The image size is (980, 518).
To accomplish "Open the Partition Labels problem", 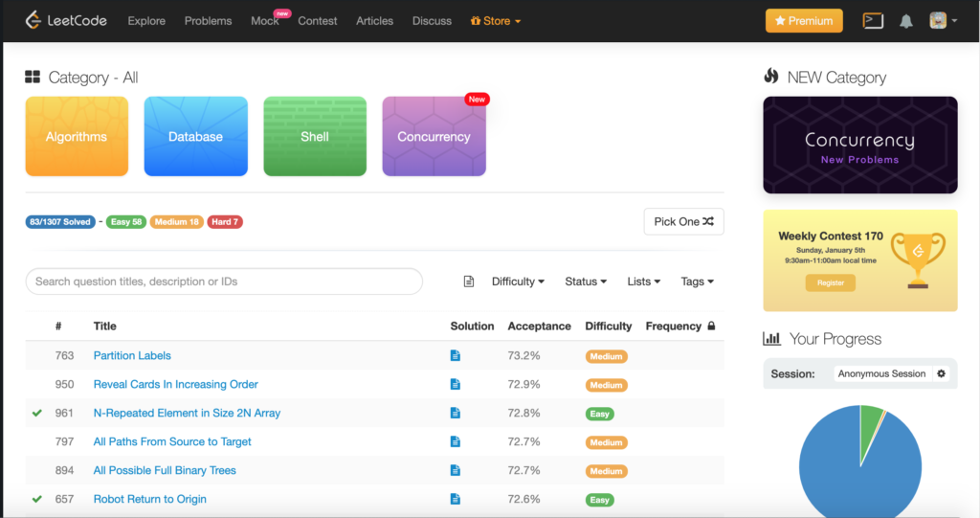I will [x=132, y=355].
